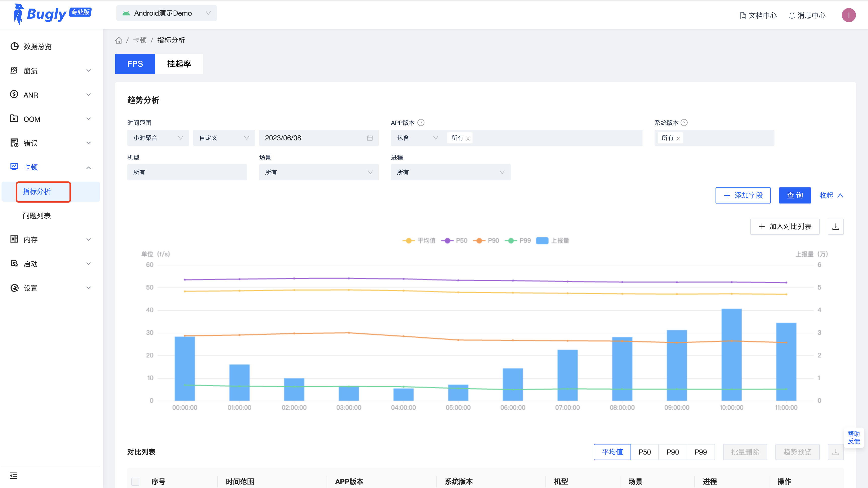Expand 崩溃 sidebar menu
This screenshot has height=488, width=868.
coord(89,71)
